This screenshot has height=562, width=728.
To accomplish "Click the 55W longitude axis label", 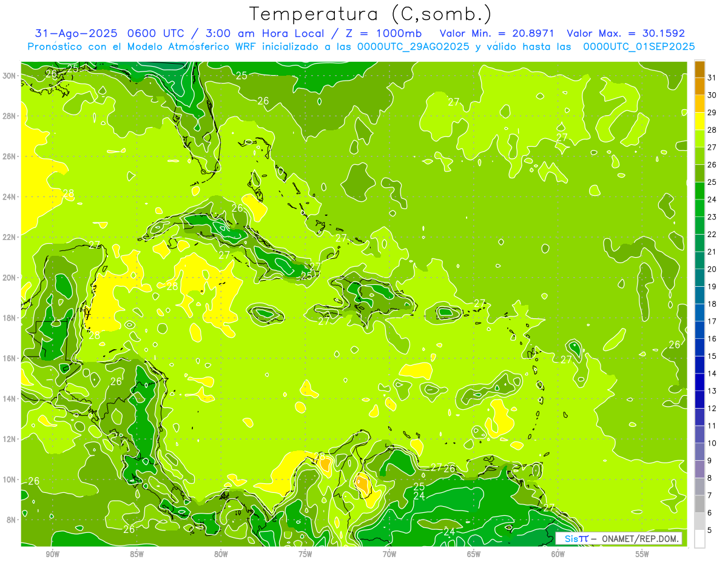I will point(642,554).
